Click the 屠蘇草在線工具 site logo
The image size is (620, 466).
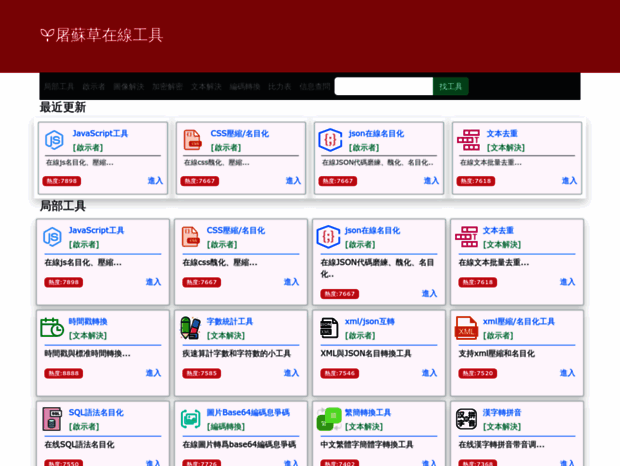coord(101,35)
